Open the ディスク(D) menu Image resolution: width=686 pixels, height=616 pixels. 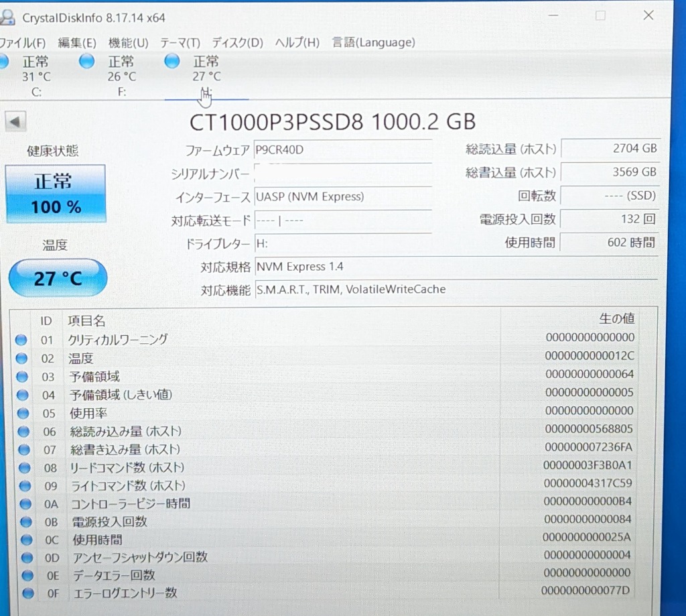(238, 42)
